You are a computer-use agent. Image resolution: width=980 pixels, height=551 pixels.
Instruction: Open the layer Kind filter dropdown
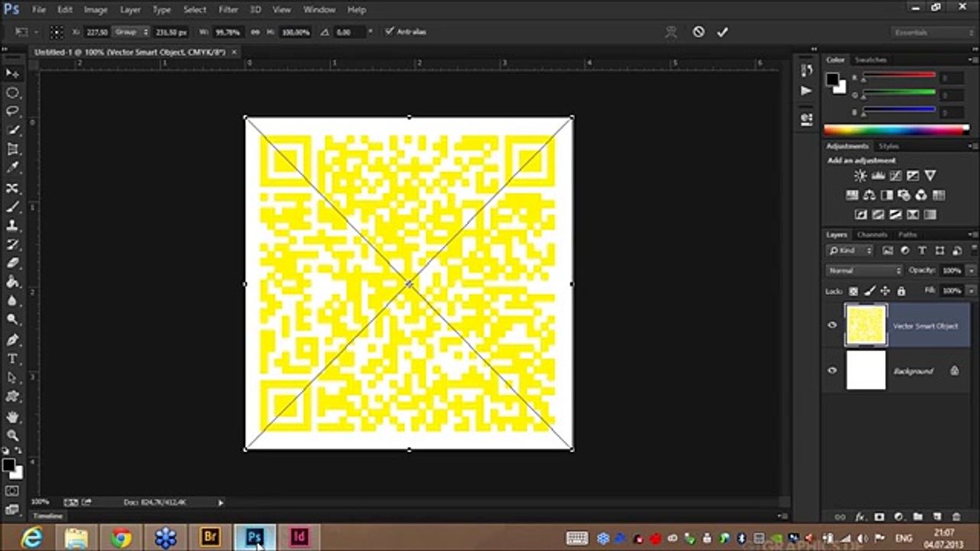[850, 250]
